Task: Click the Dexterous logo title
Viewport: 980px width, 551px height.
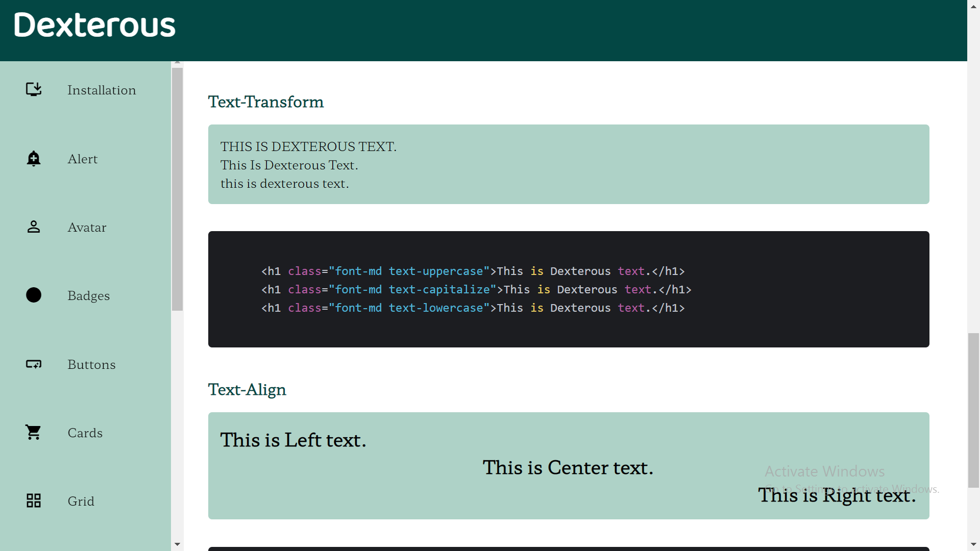Action: (x=94, y=25)
